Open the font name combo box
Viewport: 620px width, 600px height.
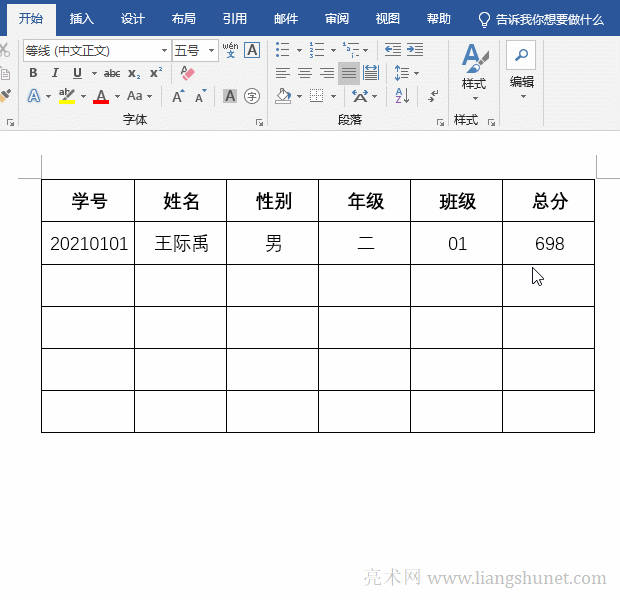97,51
